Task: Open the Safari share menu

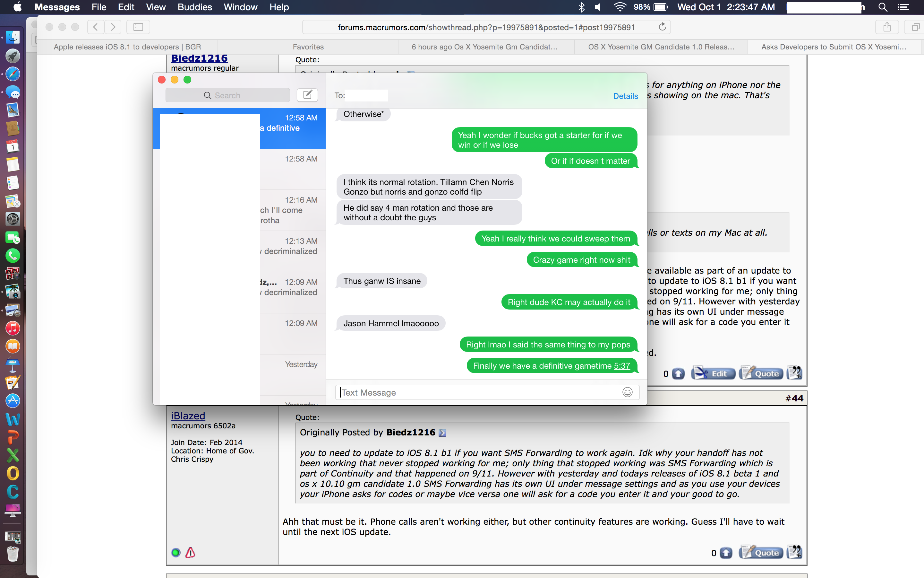Action: 887,27
